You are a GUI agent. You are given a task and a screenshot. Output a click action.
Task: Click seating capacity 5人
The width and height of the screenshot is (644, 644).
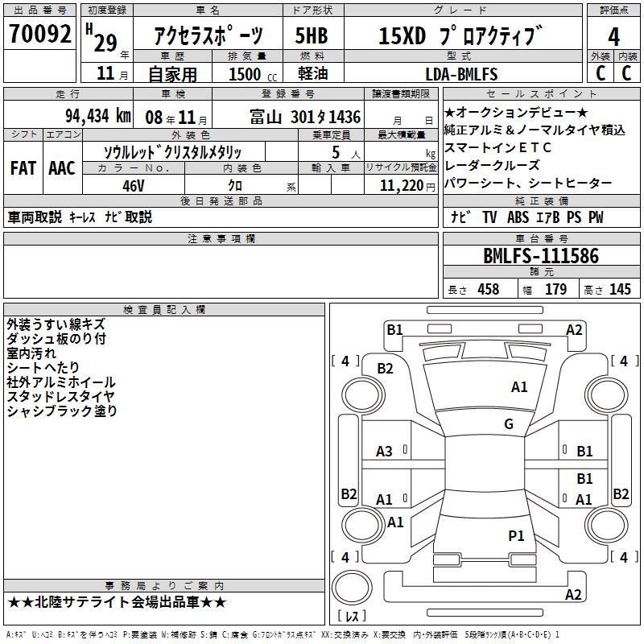click(x=346, y=153)
